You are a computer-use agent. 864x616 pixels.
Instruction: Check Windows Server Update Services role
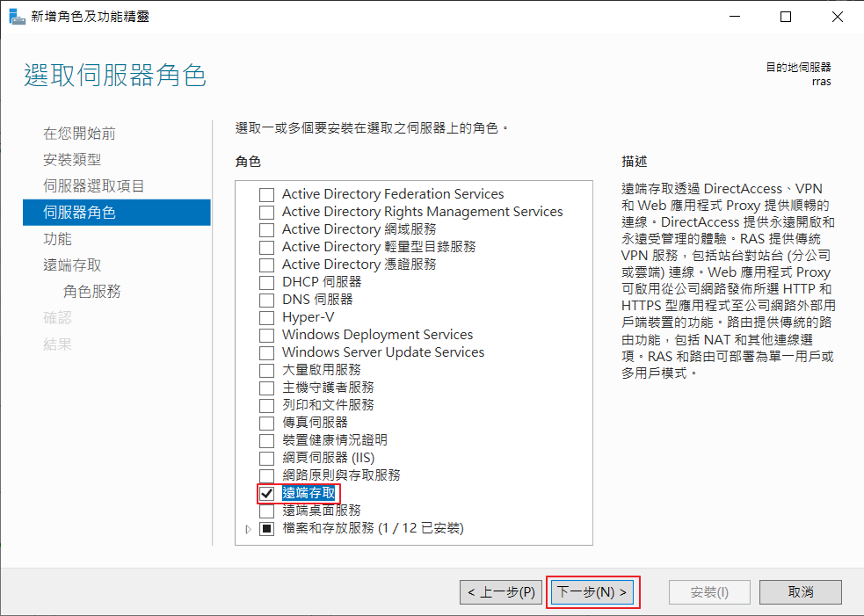[x=266, y=352]
